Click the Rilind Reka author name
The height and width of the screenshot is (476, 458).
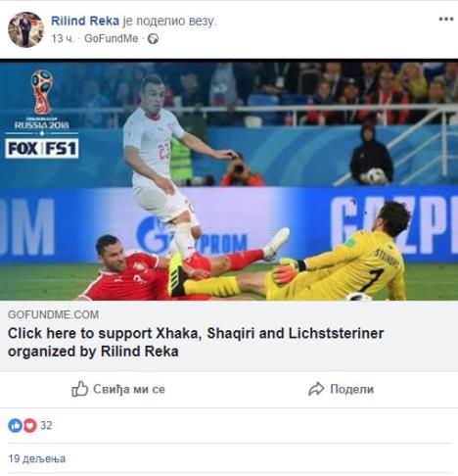click(85, 21)
